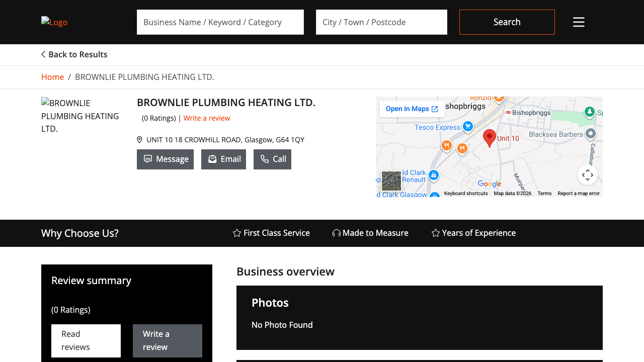
Task: Click the location pin icon beside the address
Action: pyautogui.click(x=139, y=139)
